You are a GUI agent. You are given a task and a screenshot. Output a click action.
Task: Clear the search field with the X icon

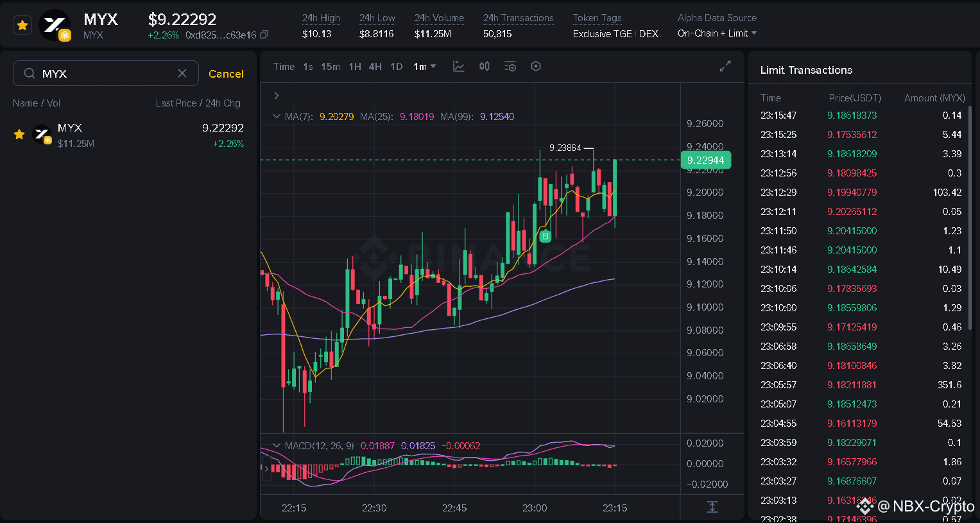coord(182,73)
